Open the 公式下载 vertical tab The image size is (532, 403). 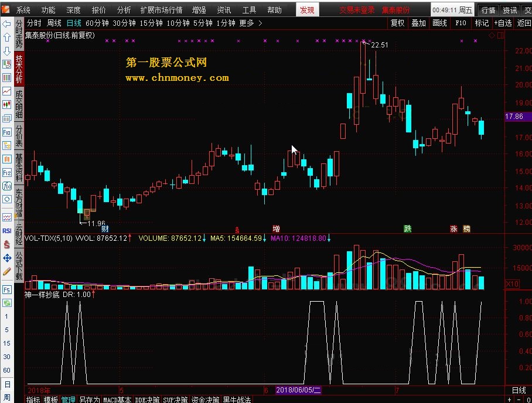(x=19, y=265)
